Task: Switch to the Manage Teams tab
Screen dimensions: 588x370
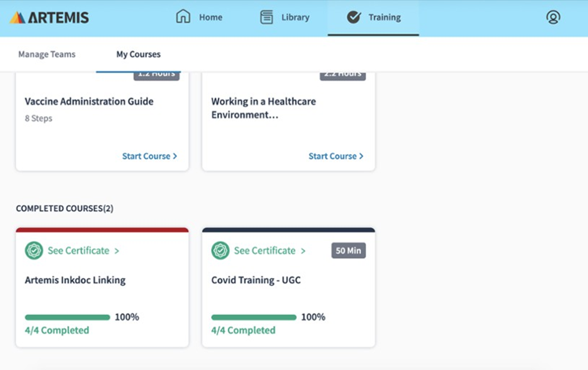Action: (47, 54)
